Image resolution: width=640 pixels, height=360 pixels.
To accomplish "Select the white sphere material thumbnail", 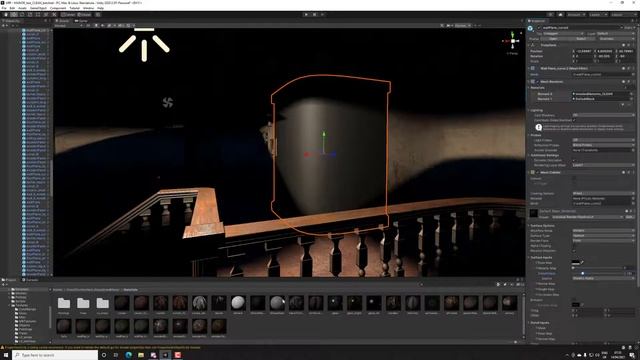I will pyautogui.click(x=238, y=303).
